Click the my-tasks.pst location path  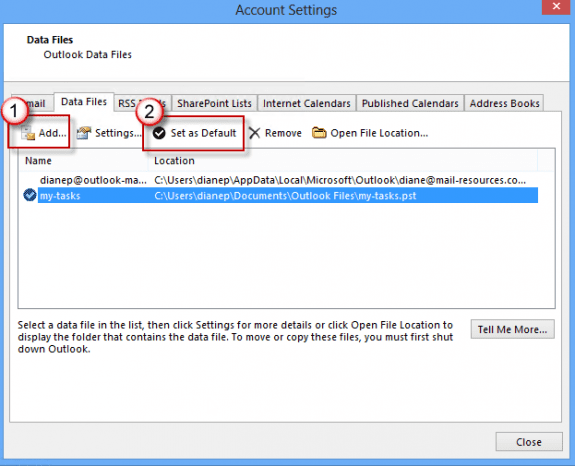tap(285, 195)
